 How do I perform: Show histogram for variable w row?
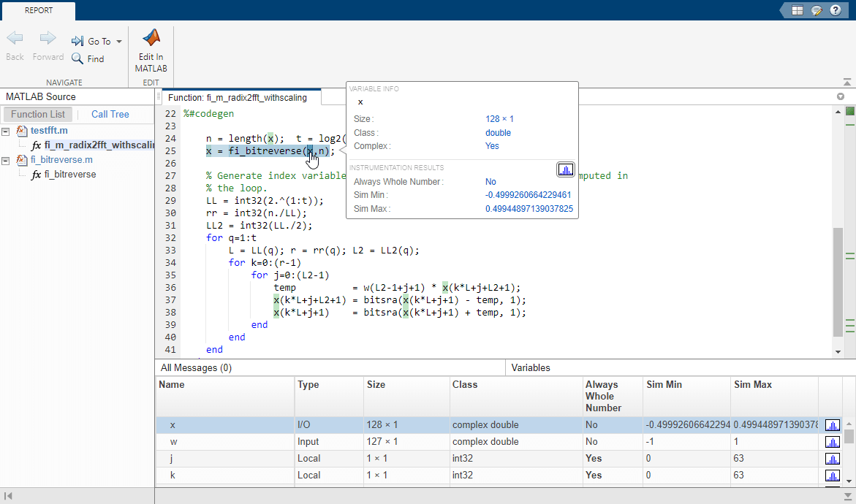tap(832, 442)
